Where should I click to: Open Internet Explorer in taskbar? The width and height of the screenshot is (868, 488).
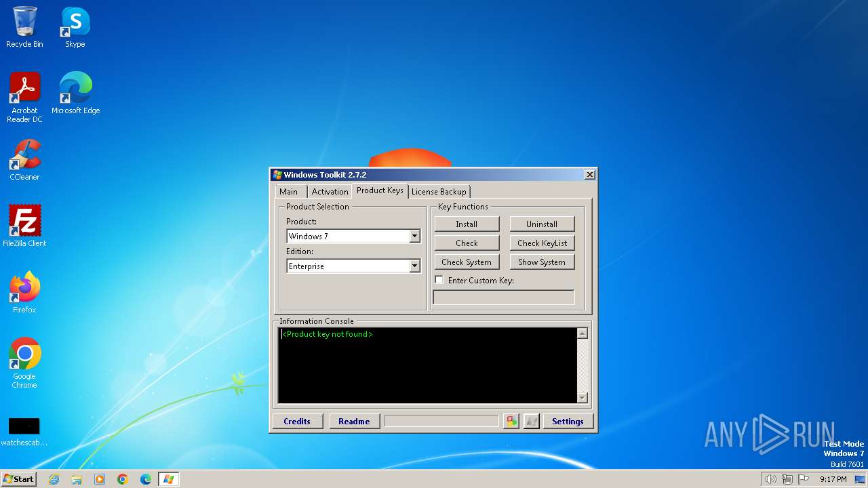(54, 479)
